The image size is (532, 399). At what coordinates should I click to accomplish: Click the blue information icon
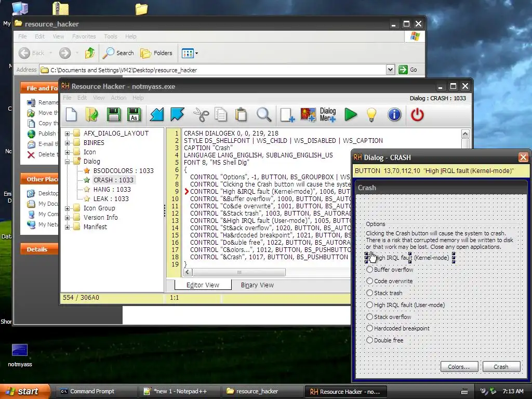(394, 115)
